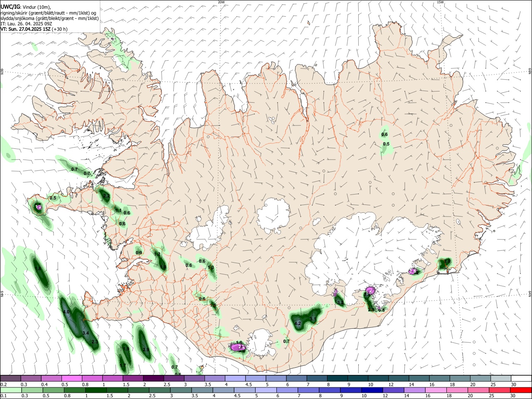Select the 4.2 precipitation value on the map
Screen dimensions: 532x399
(298, 323)
